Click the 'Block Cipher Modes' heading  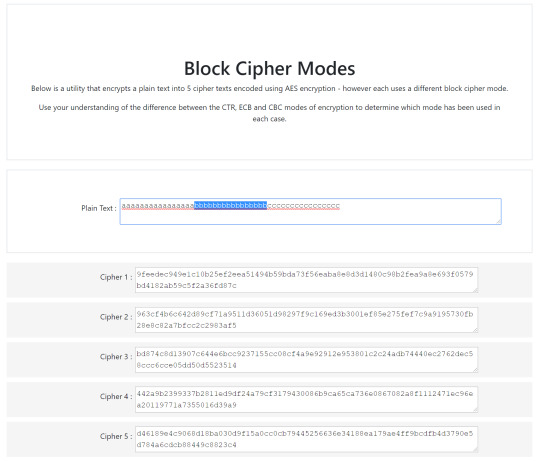coord(269,69)
